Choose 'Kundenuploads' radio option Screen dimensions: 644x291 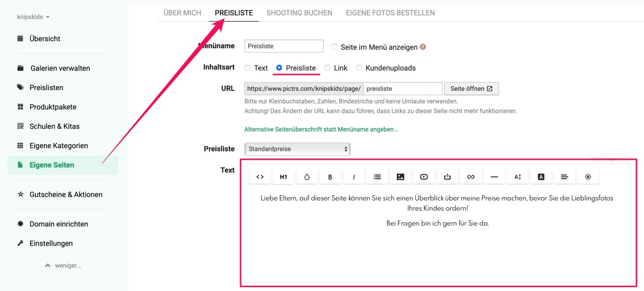pyautogui.click(x=359, y=68)
